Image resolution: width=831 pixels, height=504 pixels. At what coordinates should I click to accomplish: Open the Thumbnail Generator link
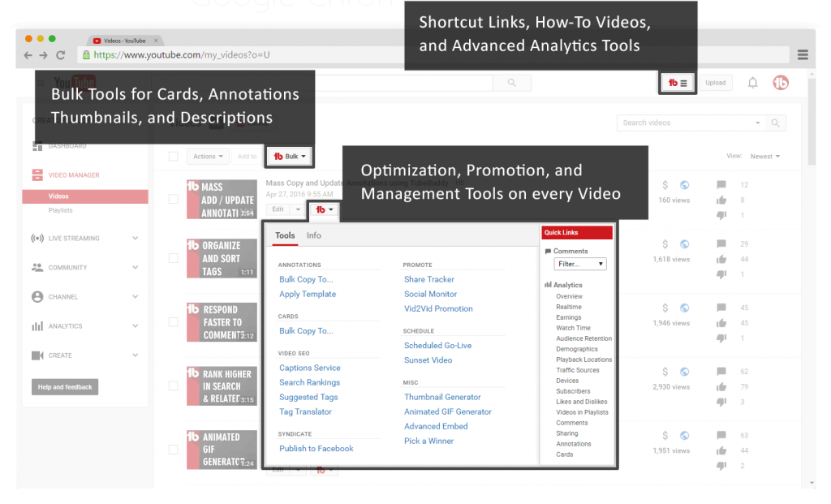[x=442, y=397]
